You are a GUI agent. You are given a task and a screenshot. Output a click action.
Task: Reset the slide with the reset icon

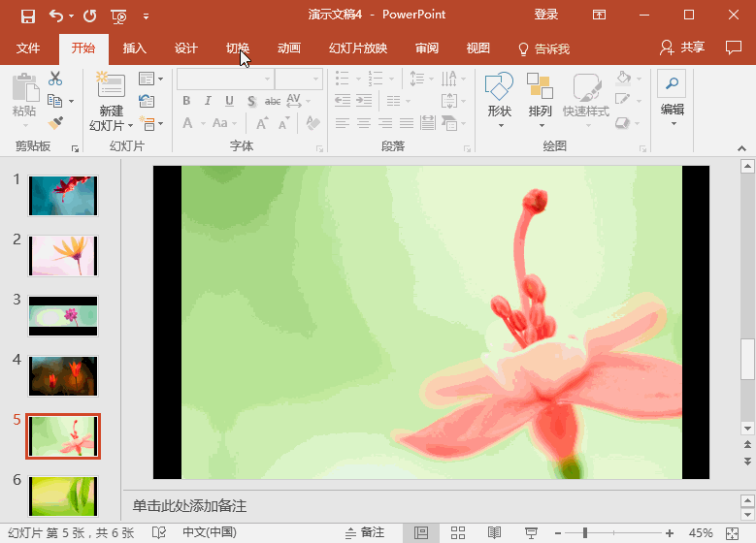147,101
